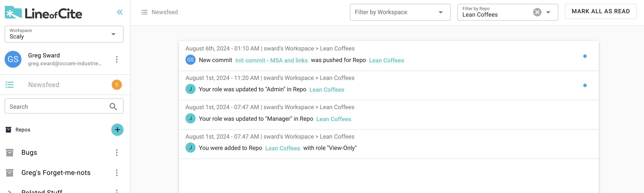The image size is (644, 193).
Task: Toggle unread dot on Admin role notification
Action: point(585,85)
